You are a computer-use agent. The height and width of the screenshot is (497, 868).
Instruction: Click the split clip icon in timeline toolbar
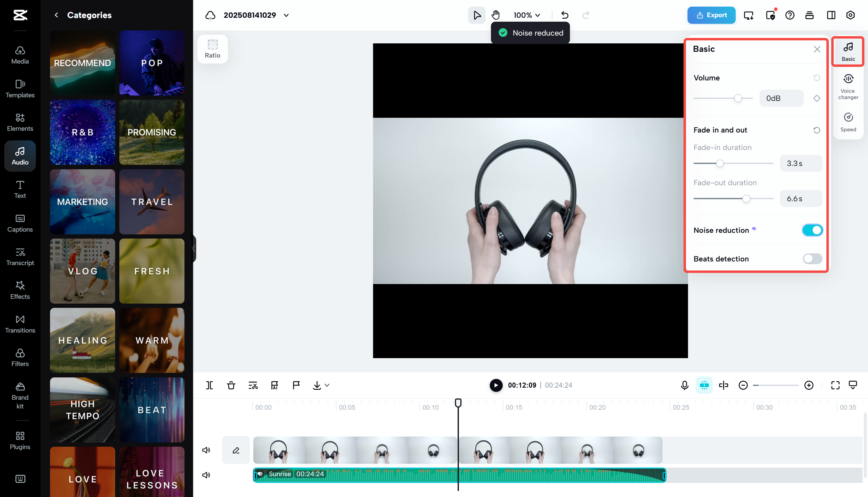click(x=209, y=385)
